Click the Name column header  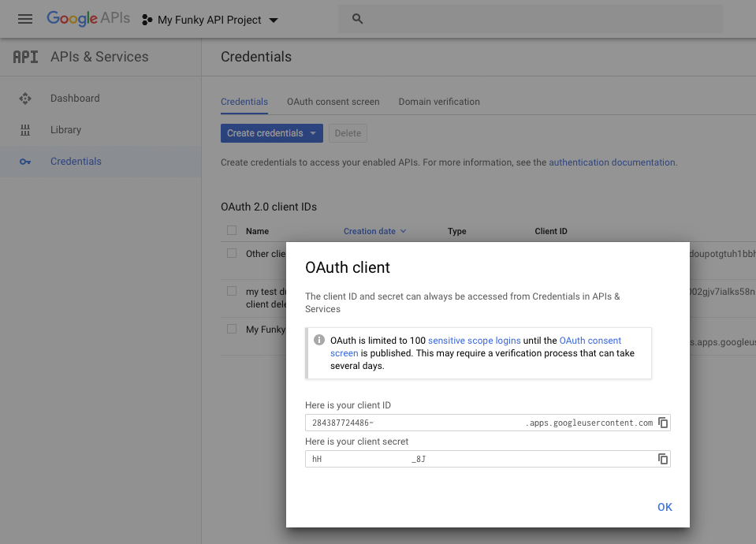[x=258, y=231]
